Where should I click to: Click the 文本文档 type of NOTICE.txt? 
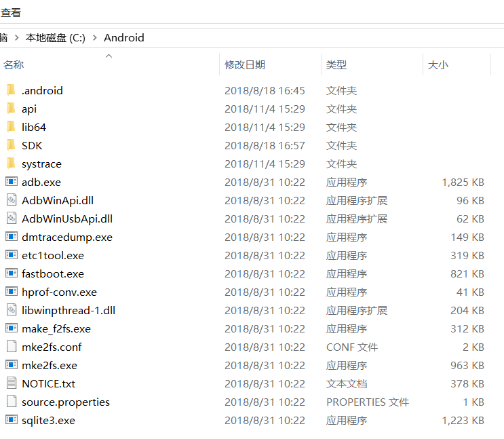click(347, 384)
